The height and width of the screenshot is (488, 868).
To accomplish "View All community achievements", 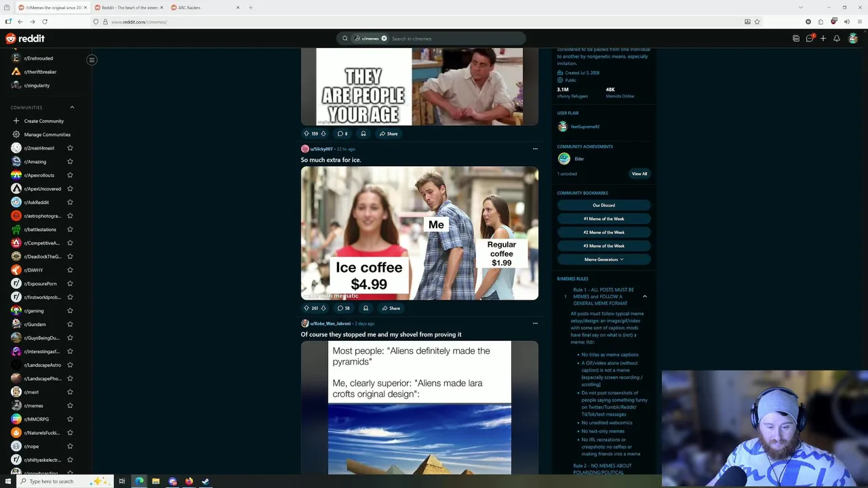I will (639, 174).
